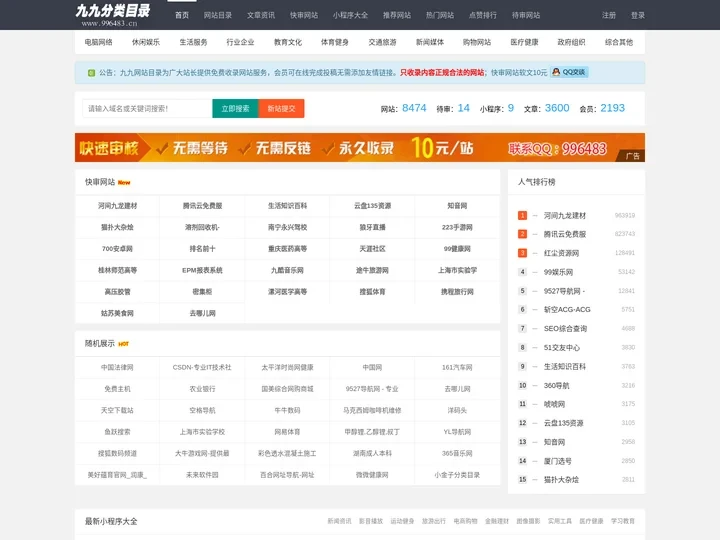Screen dimensions: 720x540
Task: Open 网易体育 link
Action: pyautogui.click(x=287, y=432)
